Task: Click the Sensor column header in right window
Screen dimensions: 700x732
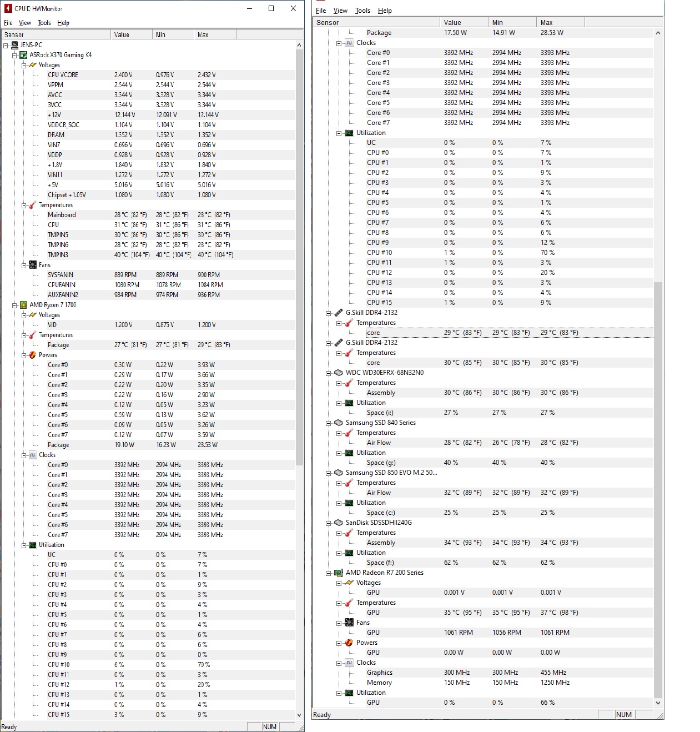Action: pyautogui.click(x=377, y=22)
